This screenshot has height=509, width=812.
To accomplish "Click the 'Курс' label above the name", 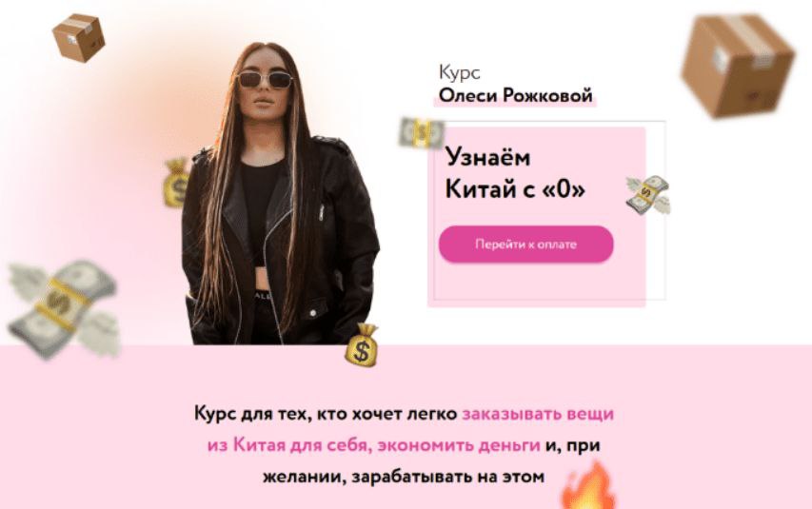I will point(460,72).
